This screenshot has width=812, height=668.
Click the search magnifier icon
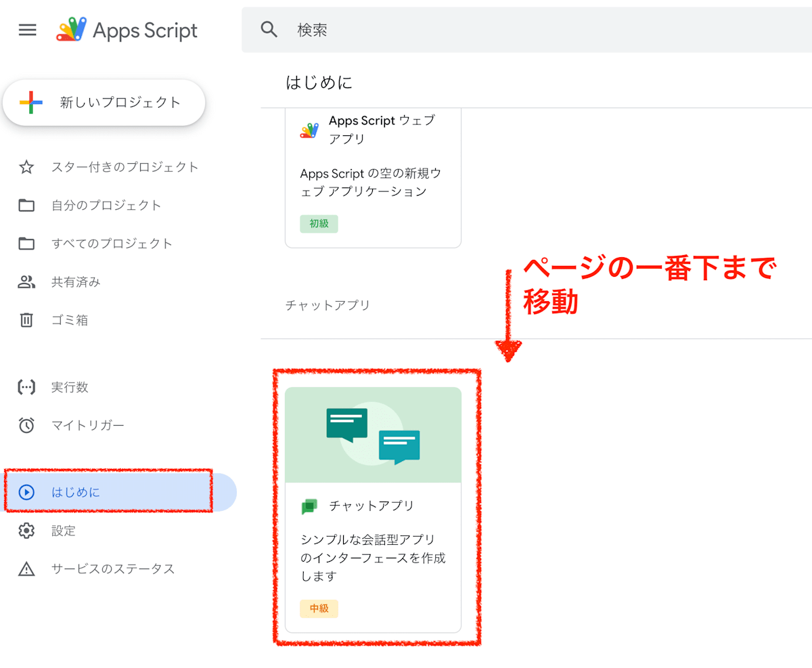click(x=269, y=30)
